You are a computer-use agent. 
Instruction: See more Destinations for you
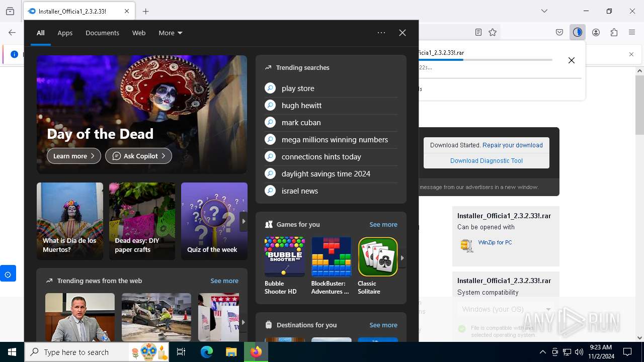(383, 325)
